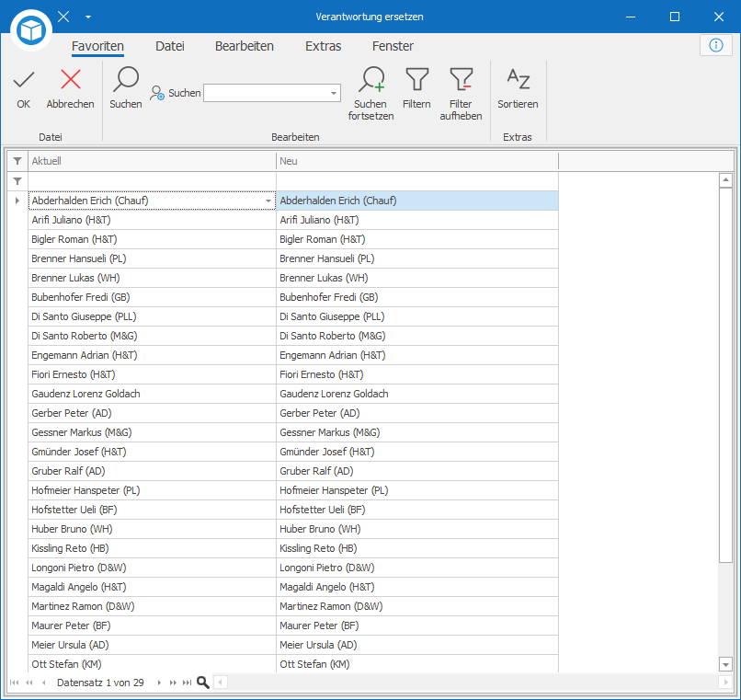Click the current row indicator arrow
Image resolution: width=741 pixels, height=700 pixels.
[17, 201]
